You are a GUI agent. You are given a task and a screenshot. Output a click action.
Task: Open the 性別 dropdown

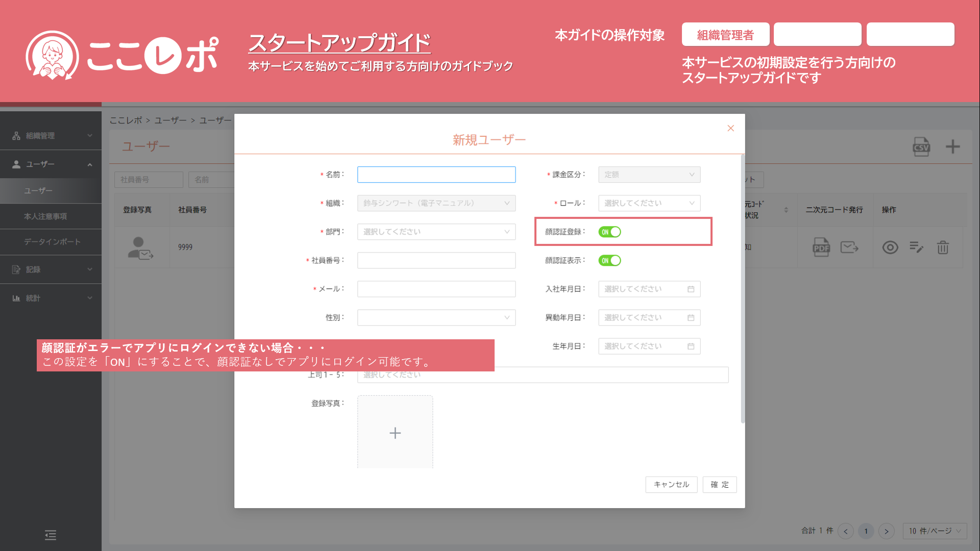click(x=436, y=317)
